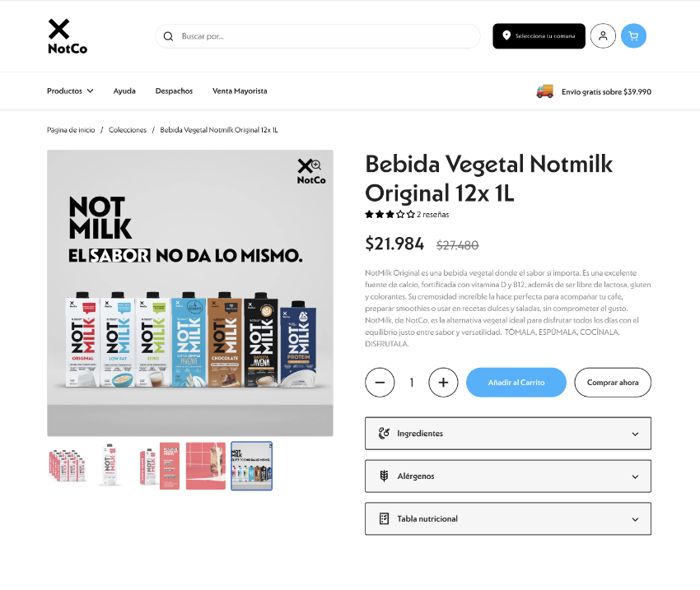Go to Venta Mayorista page
This screenshot has height=590, width=700.
click(240, 91)
